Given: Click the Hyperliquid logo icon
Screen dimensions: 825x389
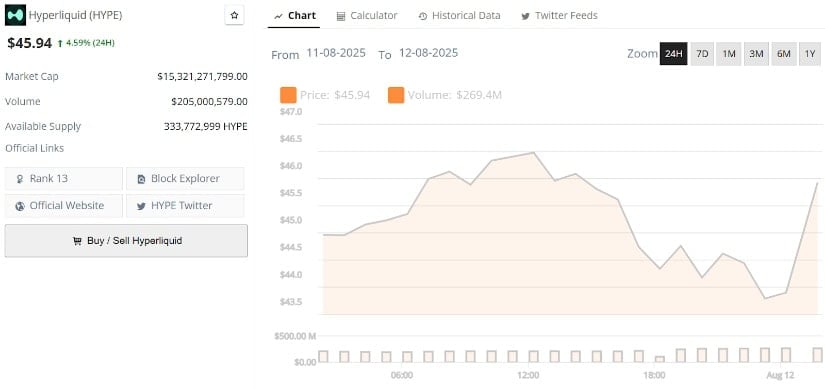Looking at the screenshot, I should coord(15,15).
